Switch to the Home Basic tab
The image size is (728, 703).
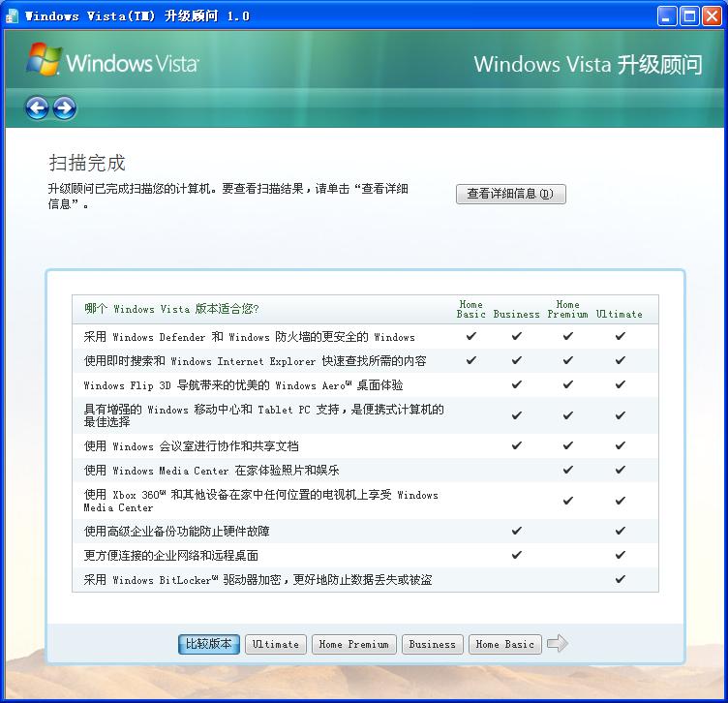pyautogui.click(x=505, y=644)
